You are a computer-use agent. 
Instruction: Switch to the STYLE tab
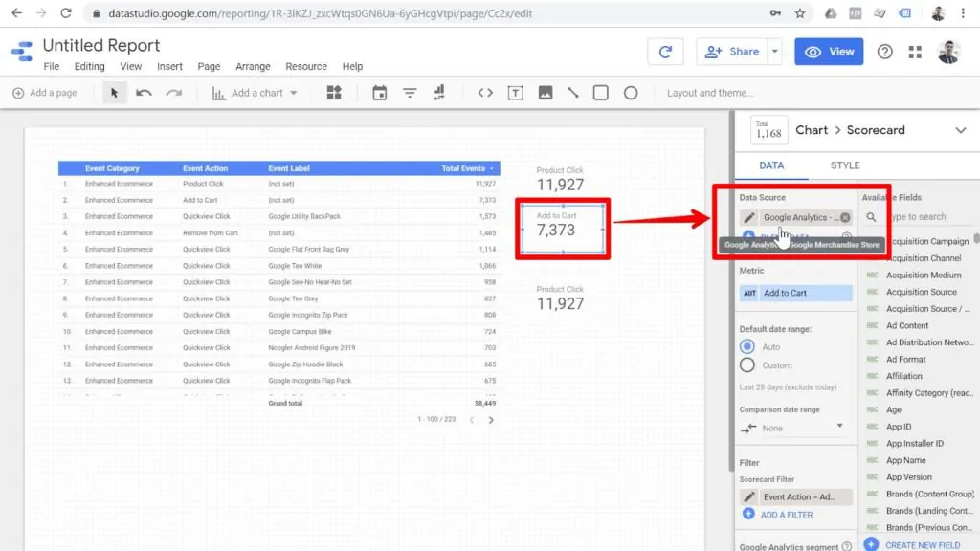tap(844, 165)
